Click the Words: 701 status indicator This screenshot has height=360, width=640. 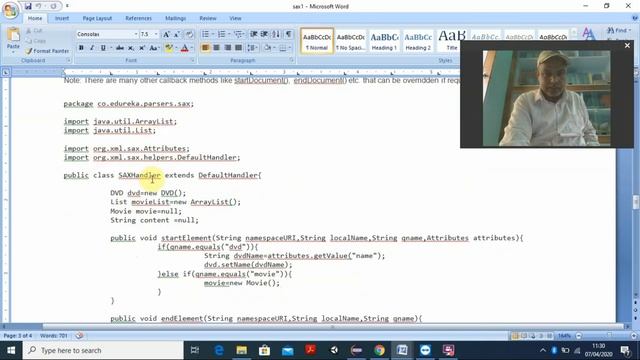(x=54, y=336)
